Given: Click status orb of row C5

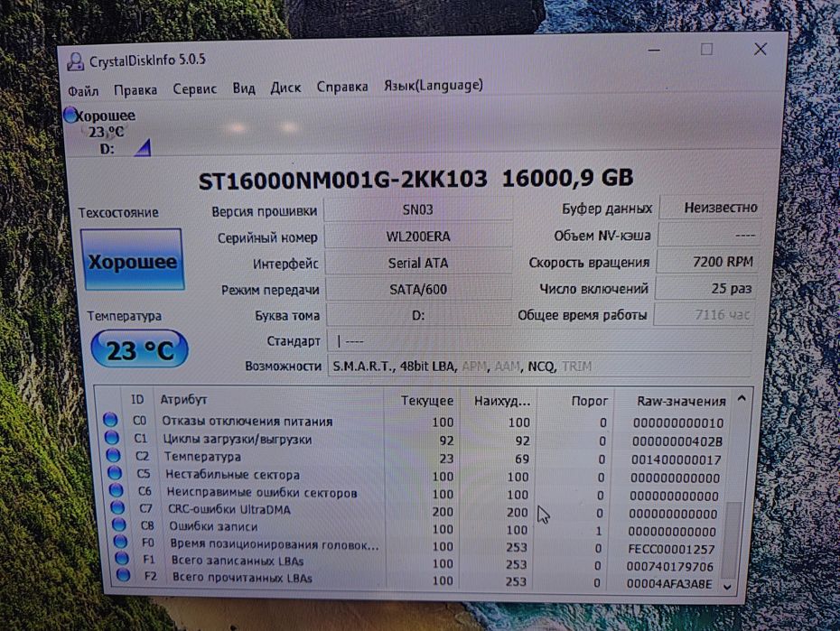Looking at the screenshot, I should [115, 473].
